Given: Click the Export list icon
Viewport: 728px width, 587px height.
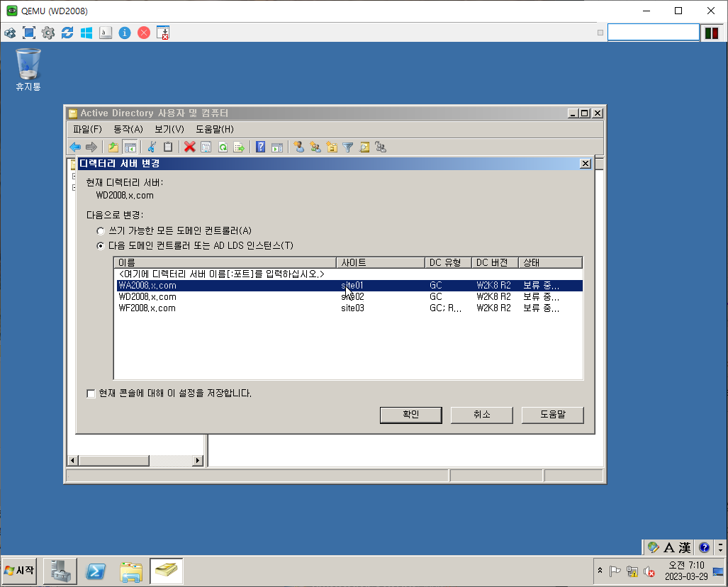Looking at the screenshot, I should click(x=239, y=147).
